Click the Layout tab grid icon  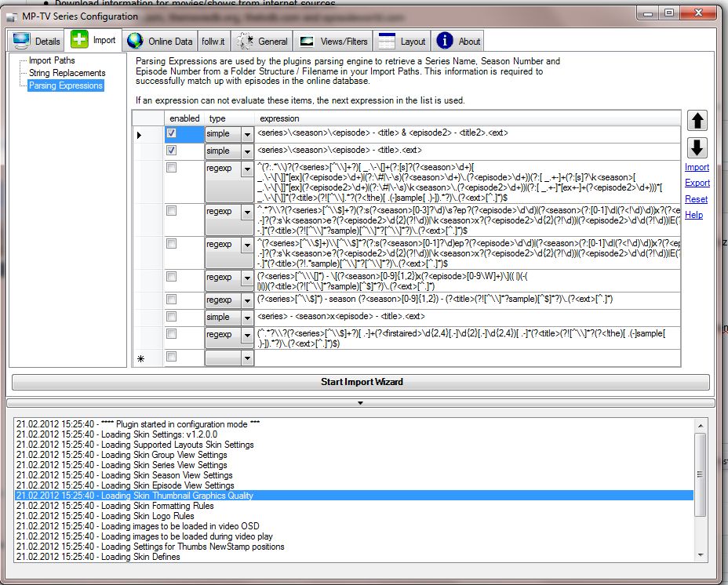385,41
